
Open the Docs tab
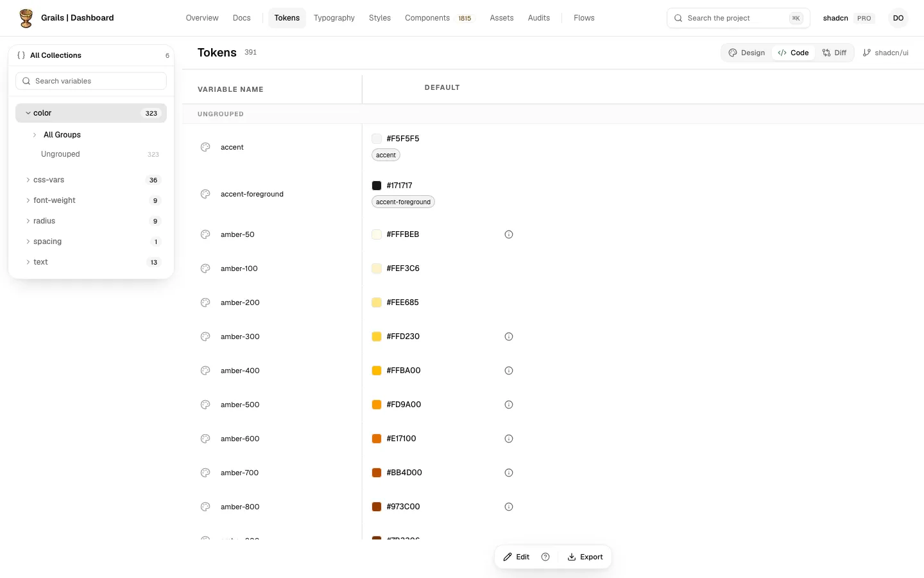242,18
